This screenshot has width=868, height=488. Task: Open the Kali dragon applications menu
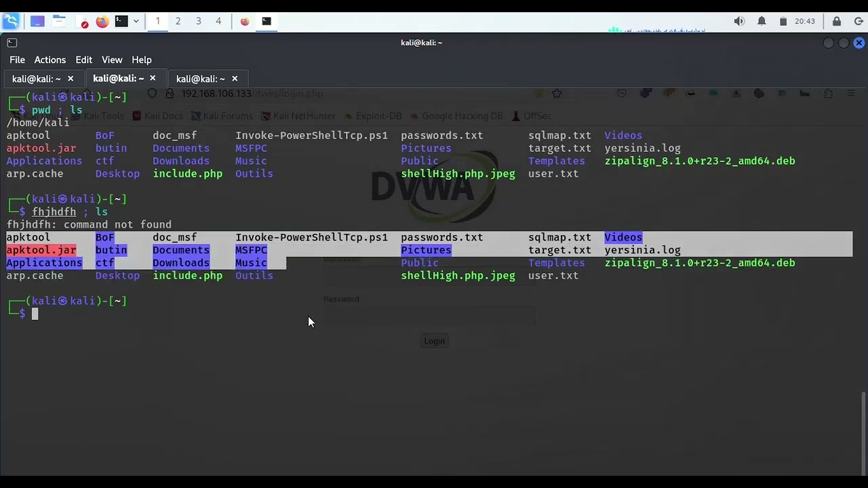11,21
